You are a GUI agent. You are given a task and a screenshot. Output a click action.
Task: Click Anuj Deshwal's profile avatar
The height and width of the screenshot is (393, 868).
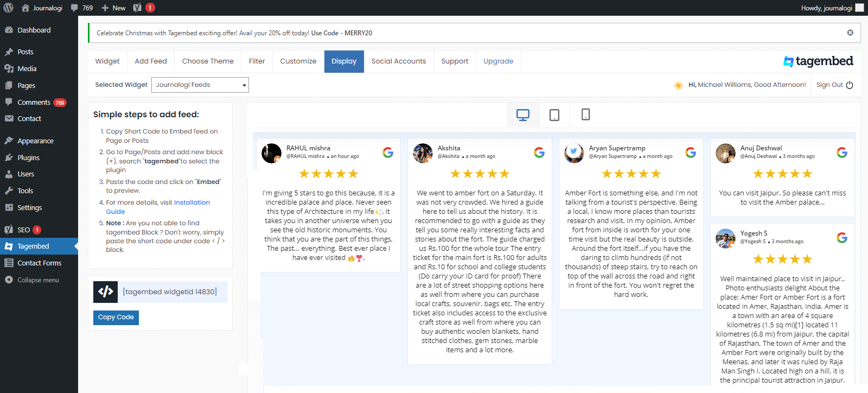pos(725,153)
